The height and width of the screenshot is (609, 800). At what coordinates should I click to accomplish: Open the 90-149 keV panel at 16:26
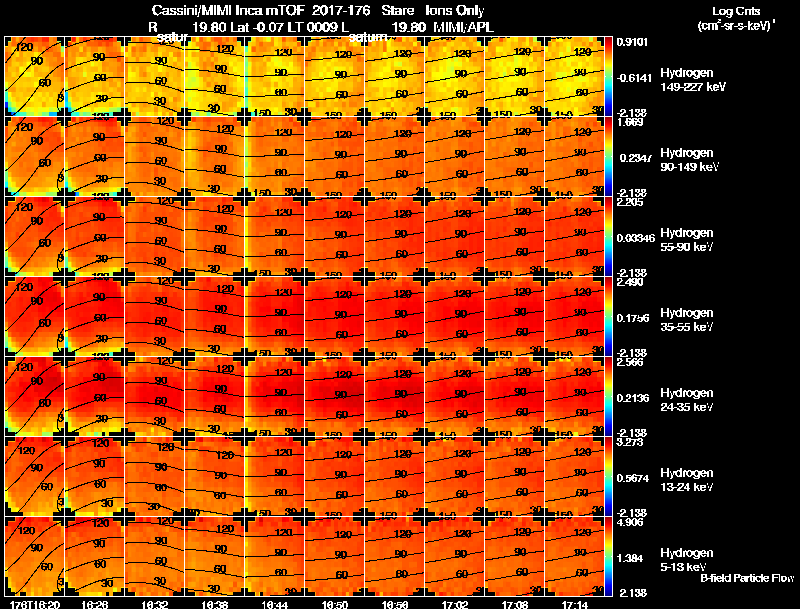coord(94,157)
